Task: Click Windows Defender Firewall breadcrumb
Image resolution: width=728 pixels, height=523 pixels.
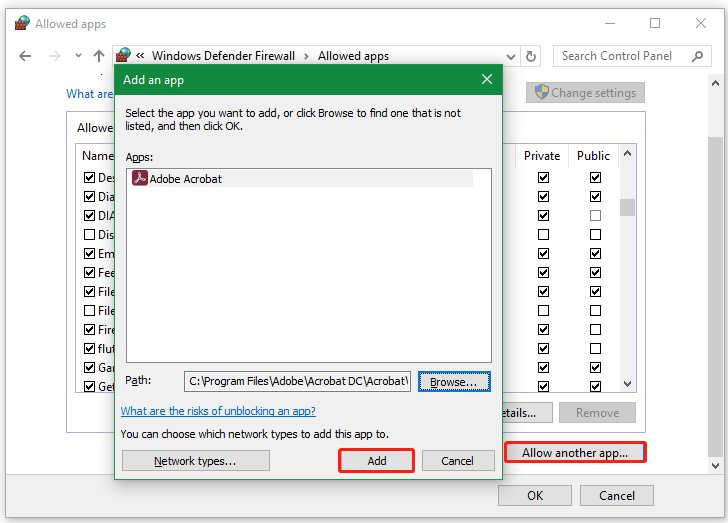Action: tap(223, 56)
